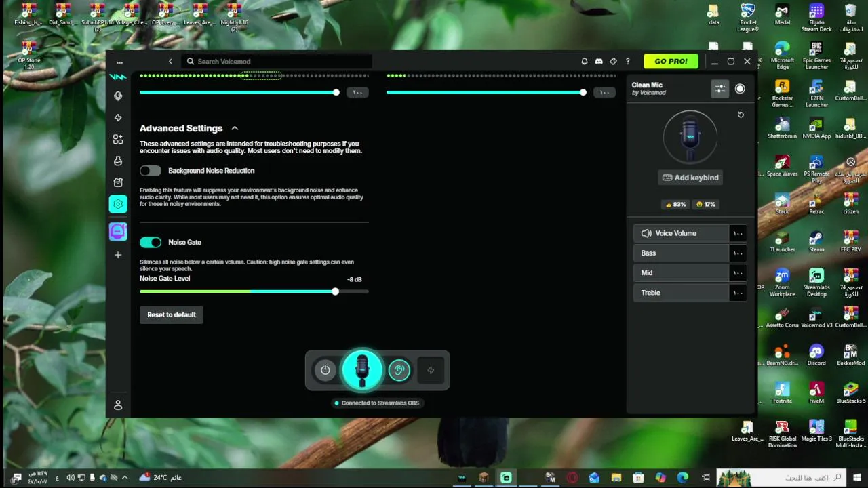Select the Settings gear sidebar icon
Screen dimensions: 868x488
coord(118,204)
